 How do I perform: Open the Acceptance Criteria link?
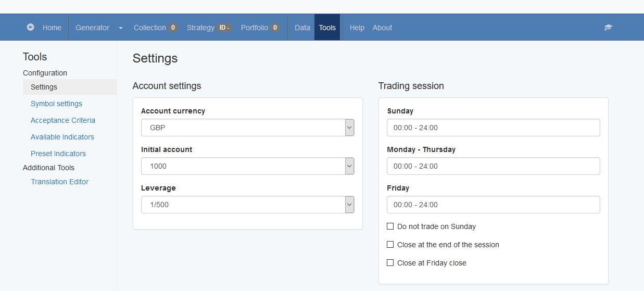click(63, 120)
